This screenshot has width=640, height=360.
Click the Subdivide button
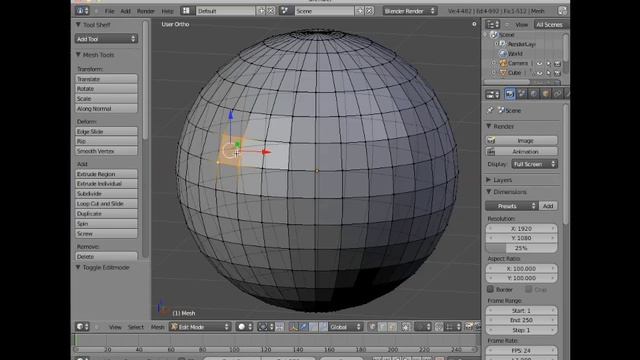pyautogui.click(x=106, y=193)
